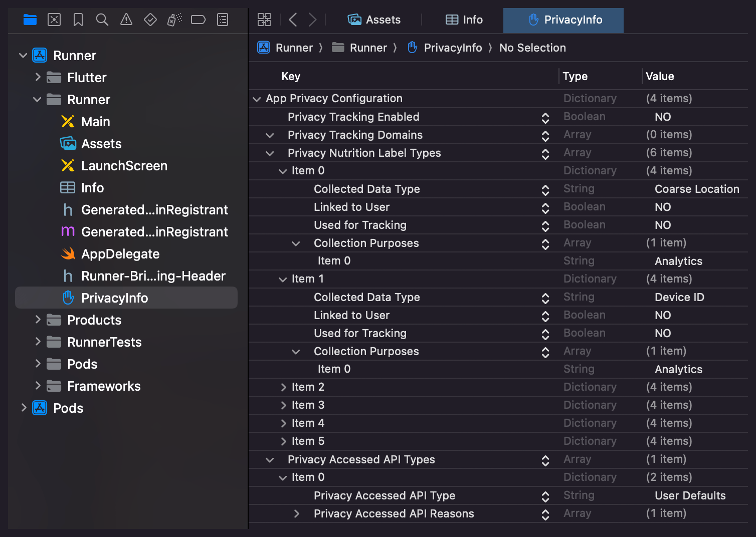This screenshot has width=756, height=537.
Task: Click the related items grid icon
Action: (264, 20)
